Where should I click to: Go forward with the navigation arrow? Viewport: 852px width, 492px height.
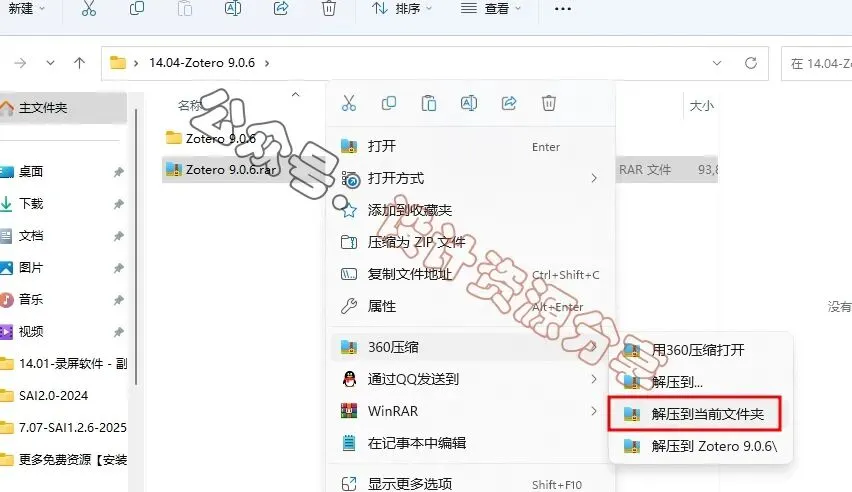coord(20,63)
